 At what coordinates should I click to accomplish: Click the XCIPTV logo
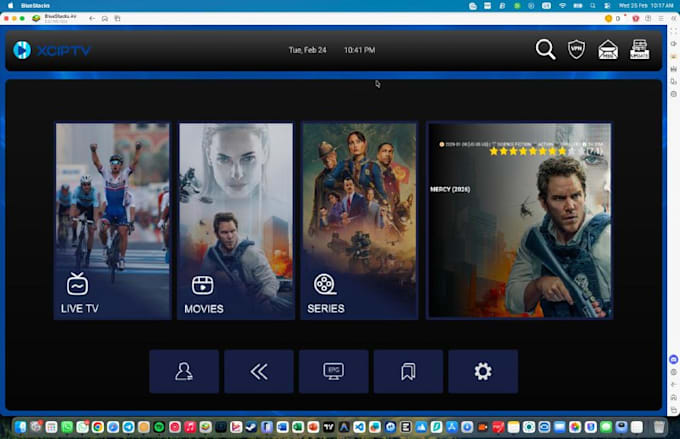click(52, 50)
